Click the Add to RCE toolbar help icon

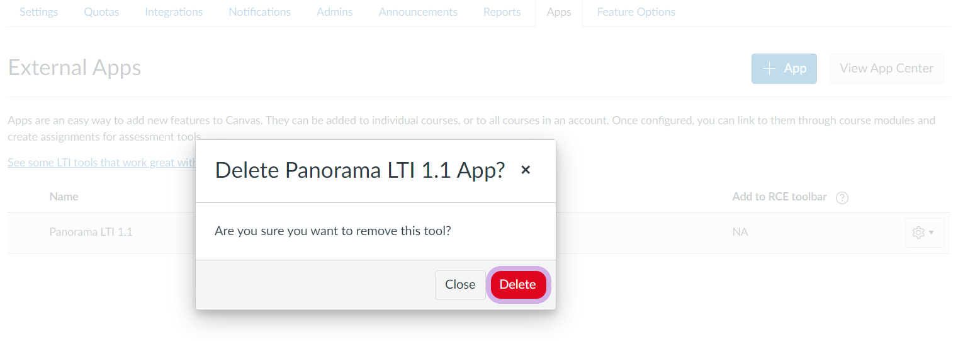click(842, 197)
